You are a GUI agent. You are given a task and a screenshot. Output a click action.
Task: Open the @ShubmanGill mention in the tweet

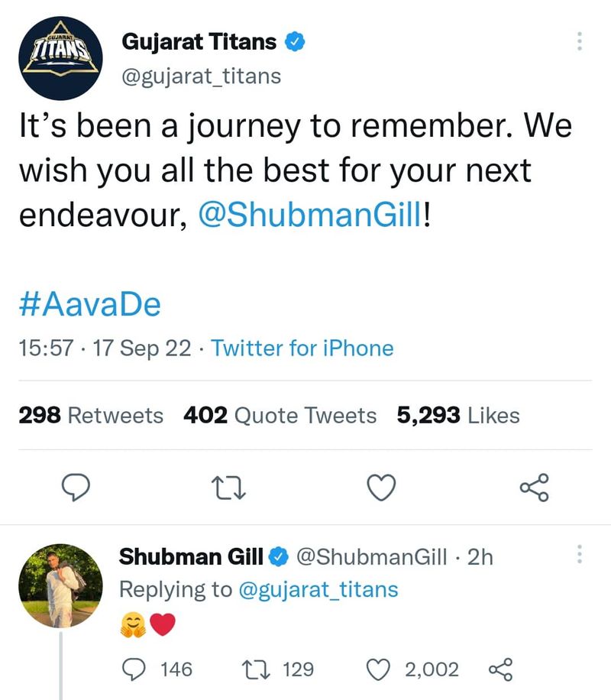[309, 215]
